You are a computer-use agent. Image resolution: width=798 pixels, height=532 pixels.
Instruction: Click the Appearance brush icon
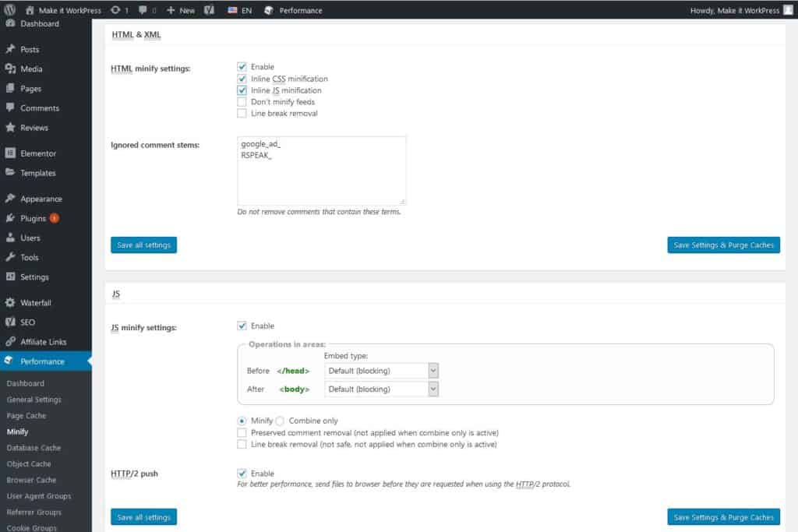(x=10, y=199)
